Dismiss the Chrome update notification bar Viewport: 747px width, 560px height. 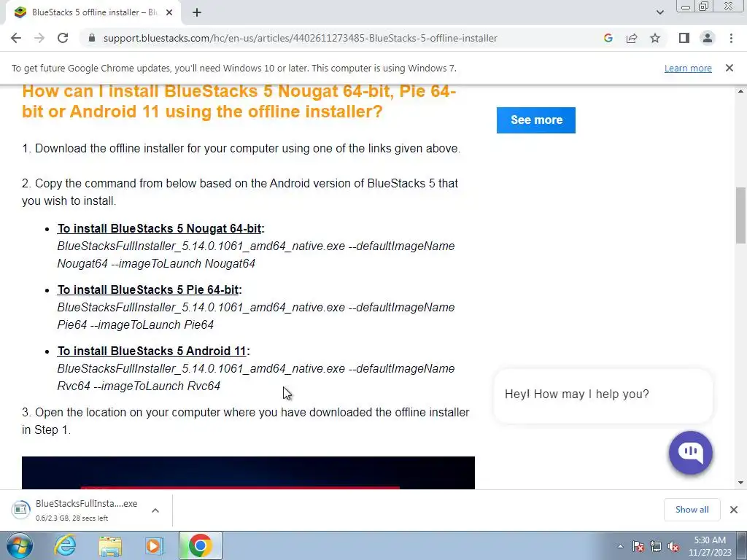(729, 68)
